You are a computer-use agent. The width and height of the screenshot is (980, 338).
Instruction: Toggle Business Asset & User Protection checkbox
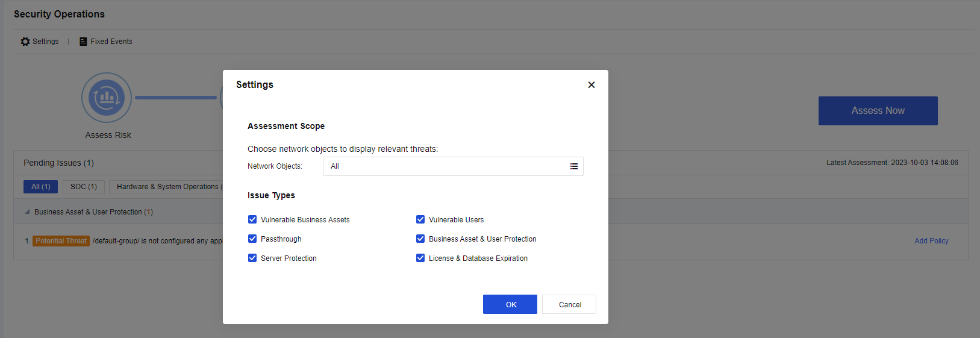click(420, 239)
